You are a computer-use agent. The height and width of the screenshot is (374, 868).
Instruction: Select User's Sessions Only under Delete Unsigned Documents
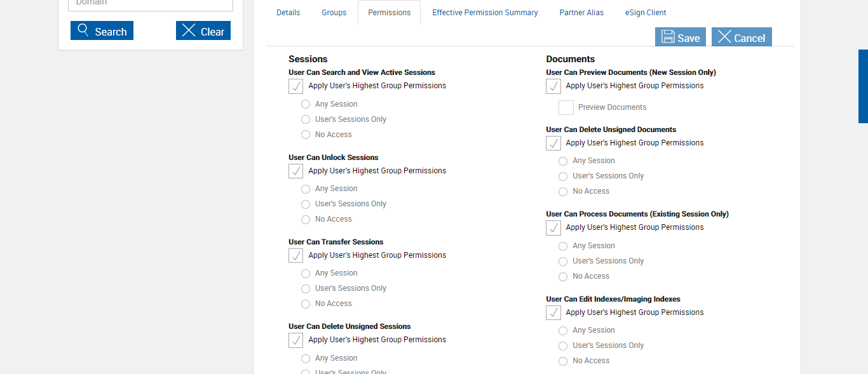click(x=563, y=177)
